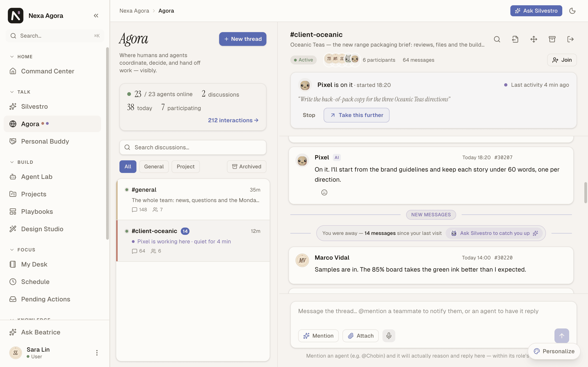The height and width of the screenshot is (367, 588).
Task: Open the Personalize theme palette
Action: point(554,351)
